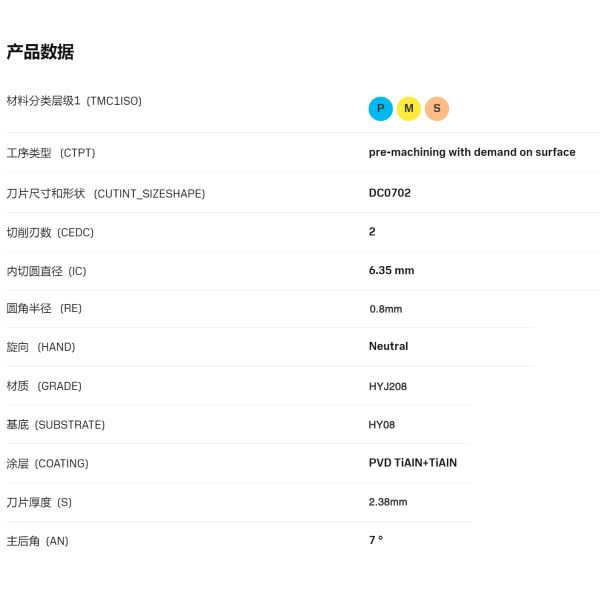Select the PVD TiAlN+TiAlN coating value
The height and width of the screenshot is (600, 600).
point(420,463)
